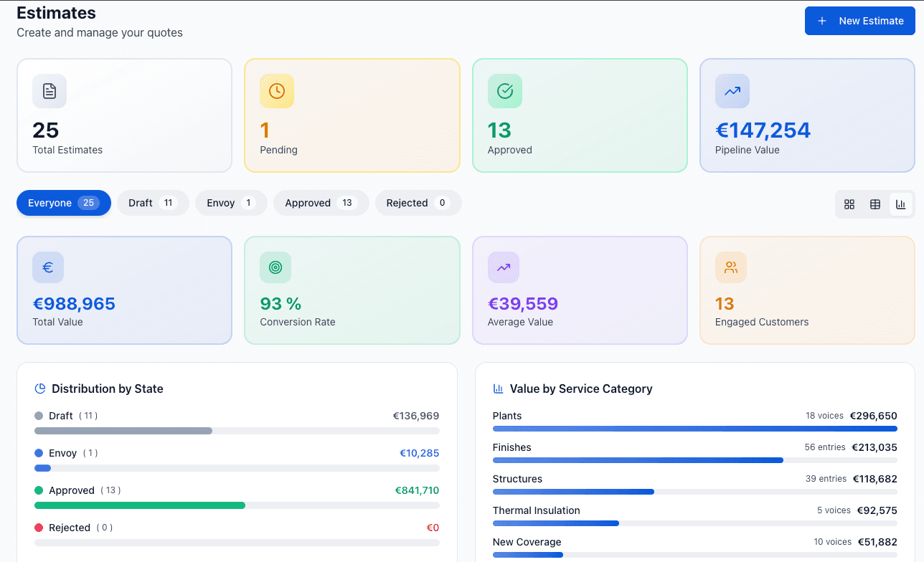The image size is (924, 562).
Task: Click the €136,969 Draft amount
Action: coord(416,416)
